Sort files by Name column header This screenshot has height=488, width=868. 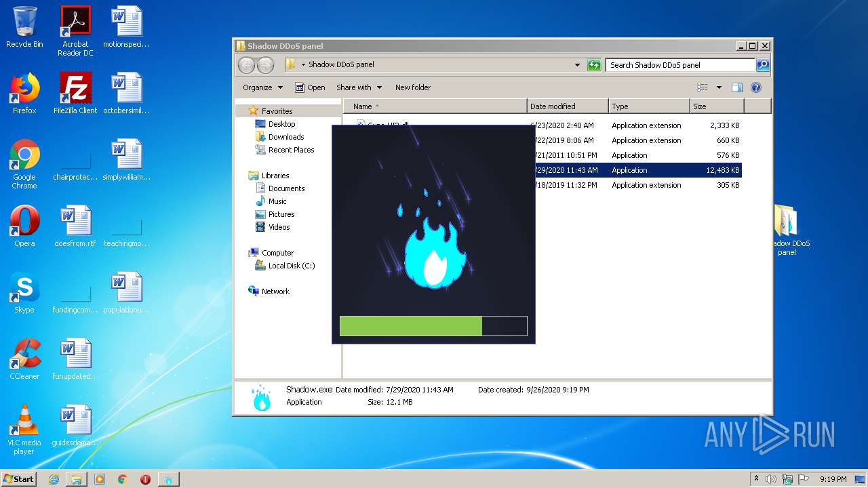[x=435, y=106]
